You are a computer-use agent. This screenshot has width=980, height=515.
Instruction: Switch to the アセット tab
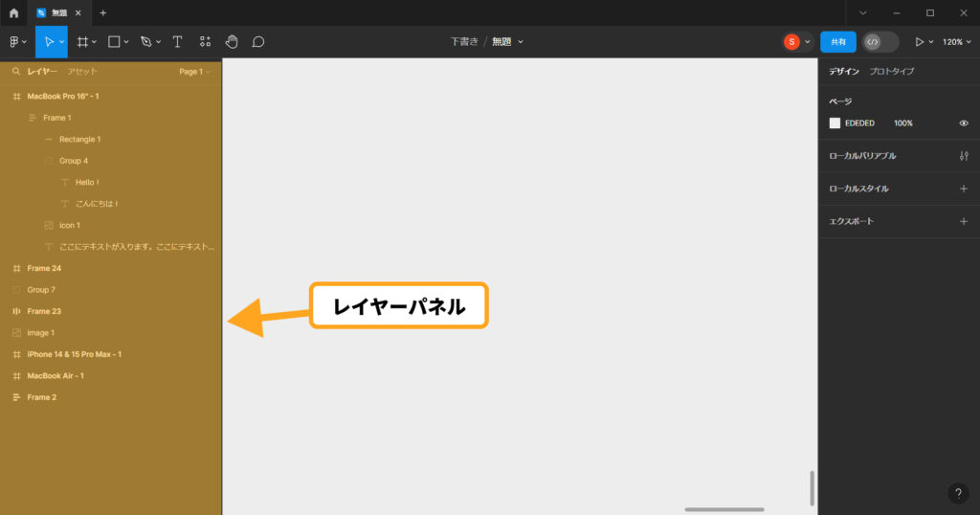tap(82, 71)
